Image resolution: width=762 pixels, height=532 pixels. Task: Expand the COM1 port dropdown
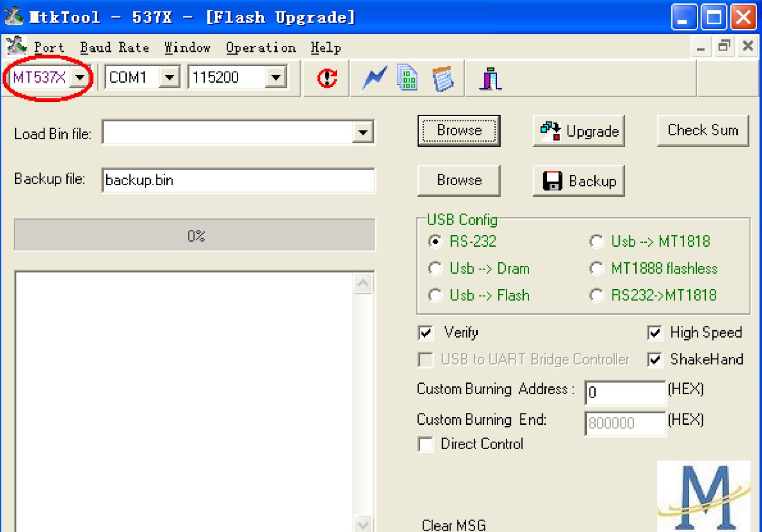click(x=169, y=77)
